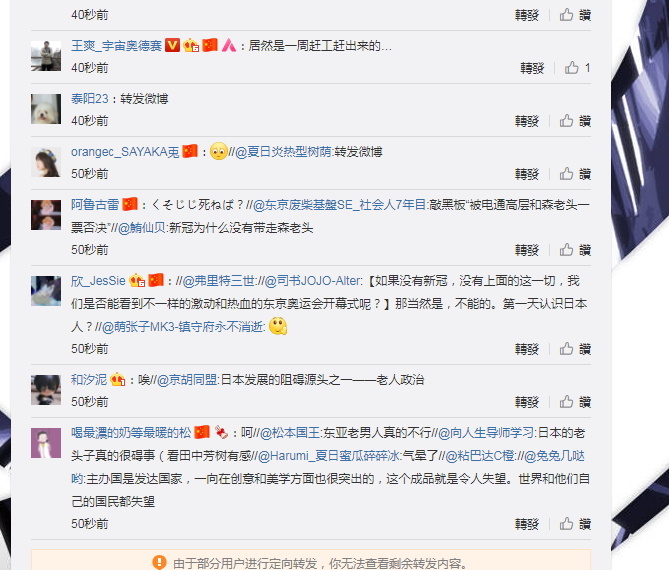
Task: Repost 王爽_宇宙奥德赛's comment via 轉發
Action: click(532, 68)
